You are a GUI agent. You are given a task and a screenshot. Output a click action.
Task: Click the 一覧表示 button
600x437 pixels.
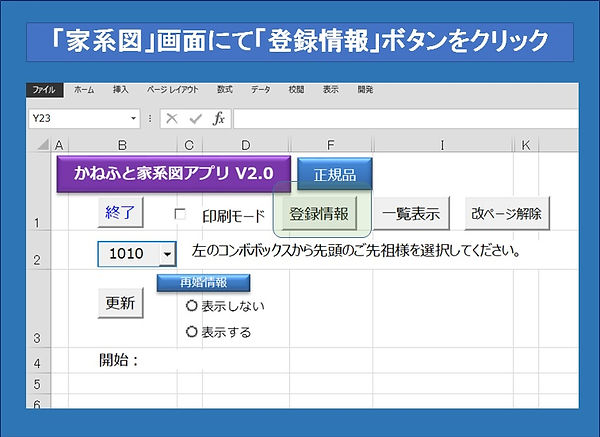(x=411, y=214)
